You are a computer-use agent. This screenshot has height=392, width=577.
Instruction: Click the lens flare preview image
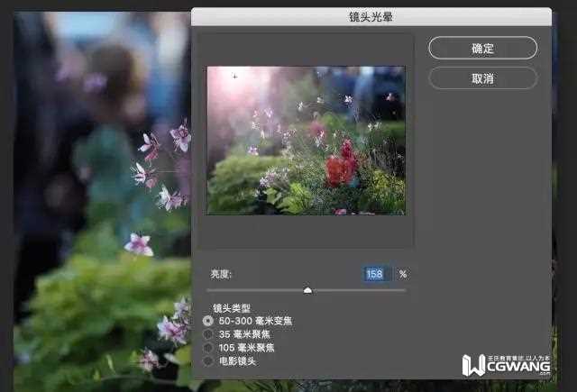[307, 141]
